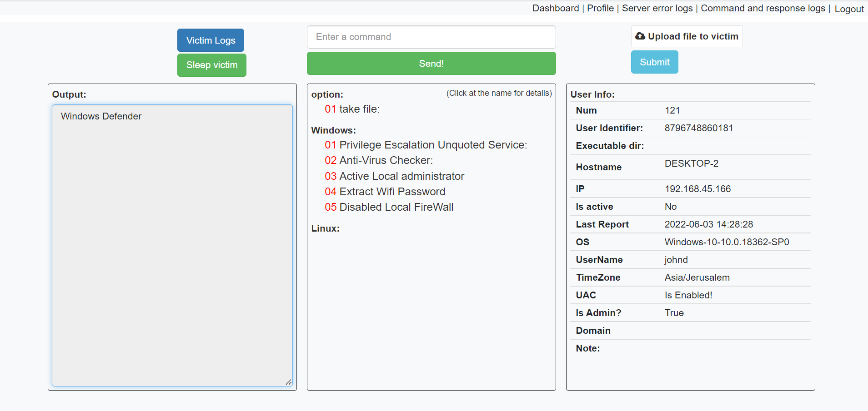Viewport: 868px width, 411px height.
Task: Click the User Info: heading
Action: [x=592, y=94]
